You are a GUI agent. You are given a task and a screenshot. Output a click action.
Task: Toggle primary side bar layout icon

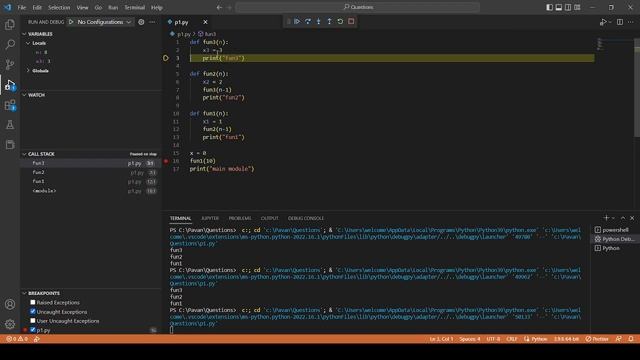[549, 7]
